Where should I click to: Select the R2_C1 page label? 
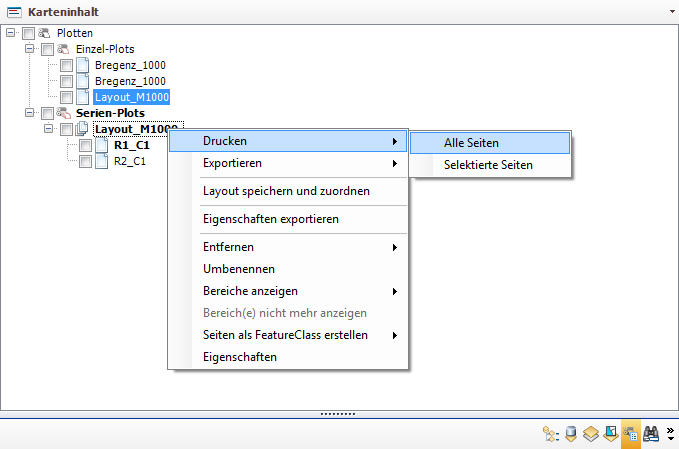coord(130,162)
